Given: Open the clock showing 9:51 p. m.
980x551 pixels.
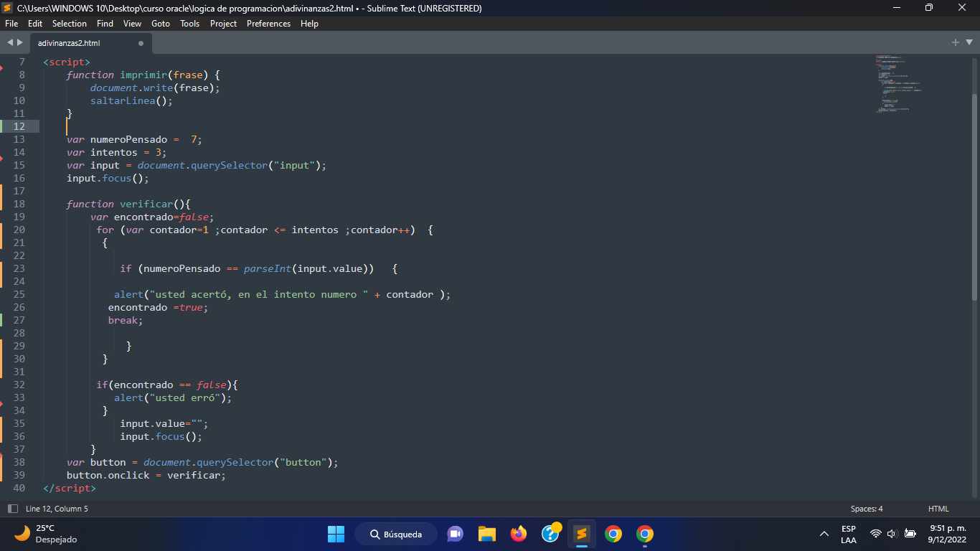Looking at the screenshot, I should click(947, 534).
